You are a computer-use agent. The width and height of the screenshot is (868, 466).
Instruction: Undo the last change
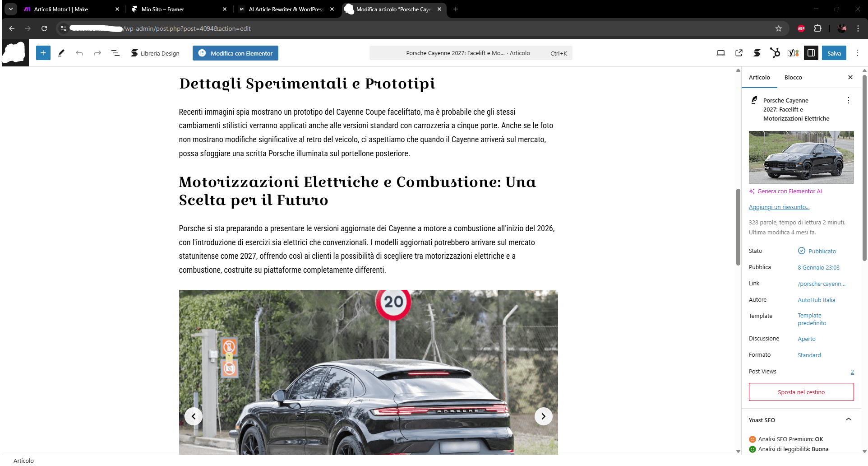[80, 53]
